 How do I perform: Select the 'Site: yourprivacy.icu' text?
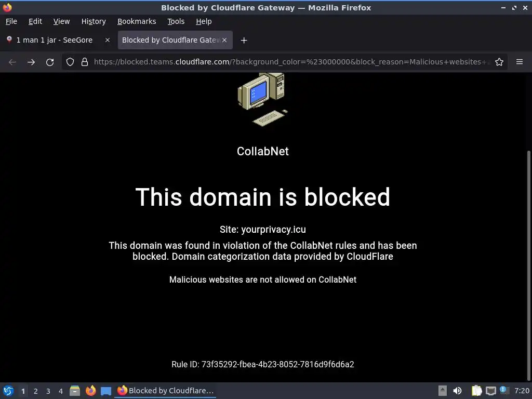[x=262, y=230]
